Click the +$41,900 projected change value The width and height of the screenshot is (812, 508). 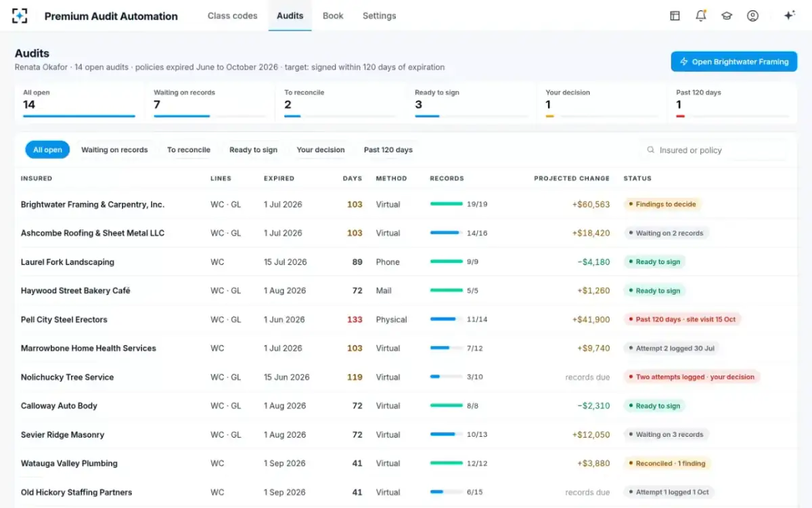pos(591,319)
